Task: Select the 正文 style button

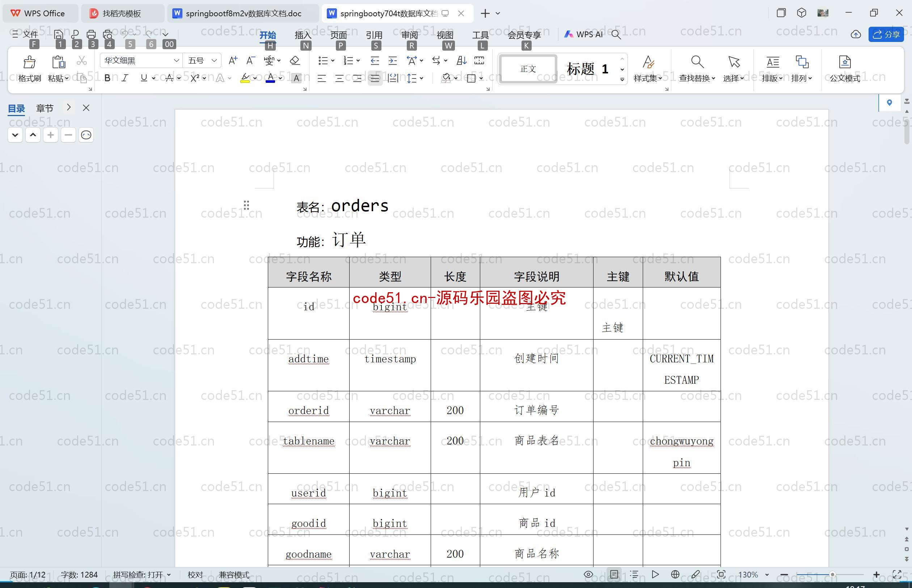Action: point(528,69)
